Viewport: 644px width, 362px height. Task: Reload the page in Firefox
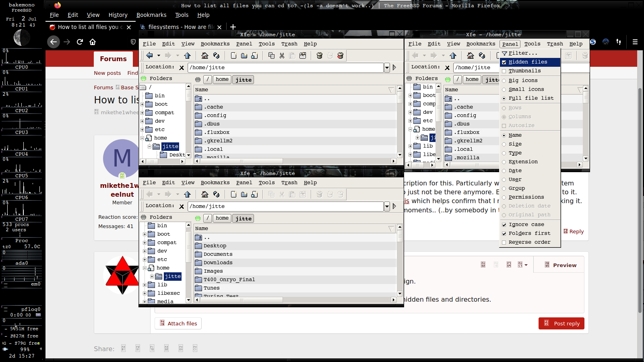click(80, 42)
